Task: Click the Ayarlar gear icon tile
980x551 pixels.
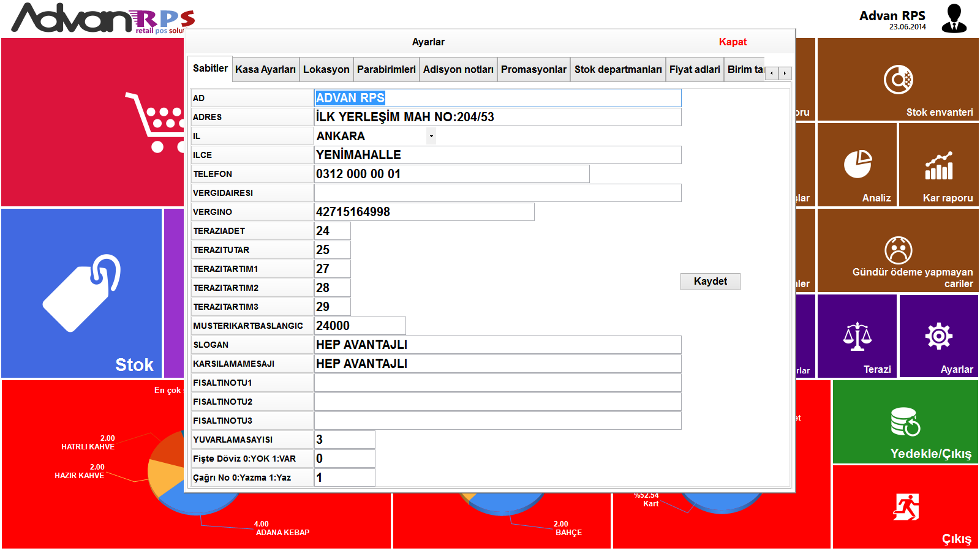Action: (x=938, y=336)
